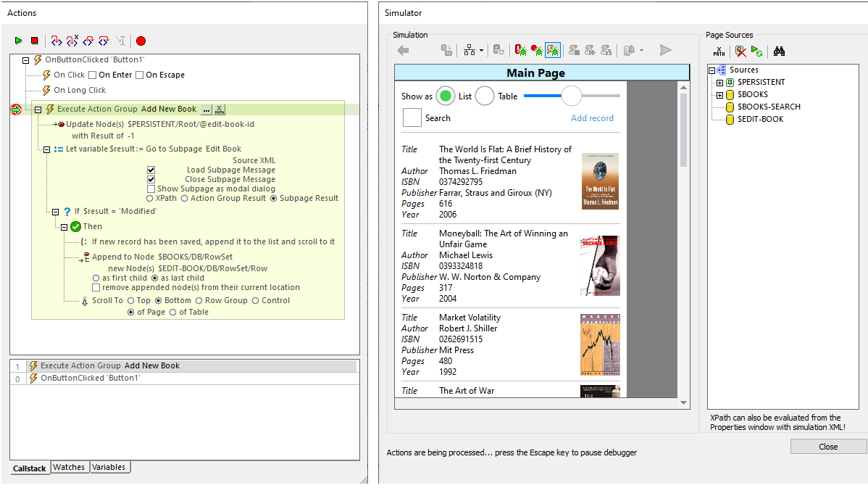
Task: Click the red circle breakpoint icon
Action: pyautogui.click(x=141, y=41)
